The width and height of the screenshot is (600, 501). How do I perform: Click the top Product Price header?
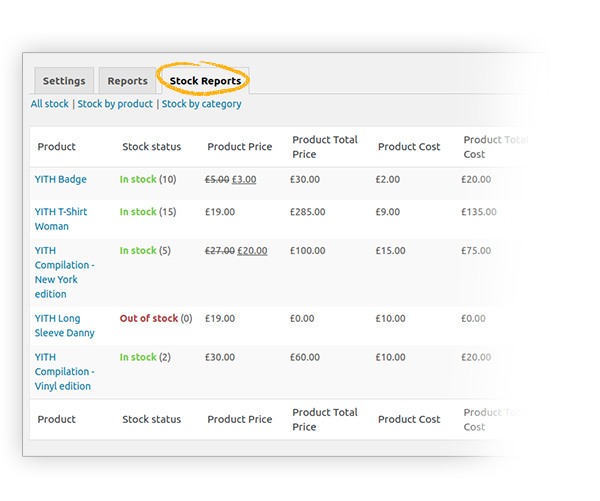pyautogui.click(x=240, y=147)
